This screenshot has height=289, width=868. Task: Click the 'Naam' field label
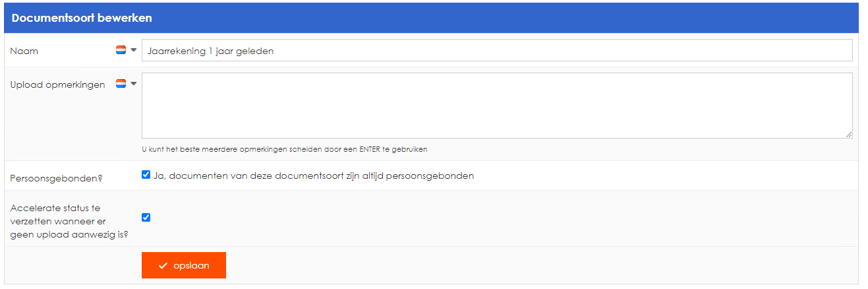pos(24,51)
